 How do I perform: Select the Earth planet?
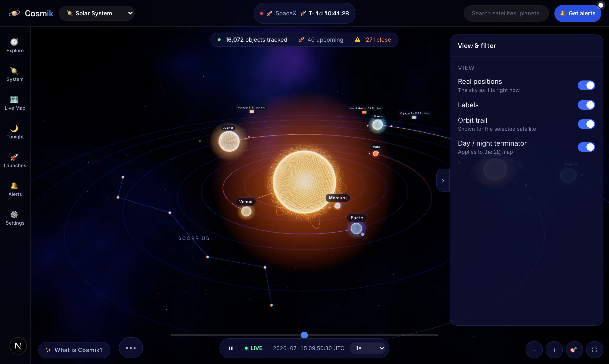pyautogui.click(x=356, y=229)
